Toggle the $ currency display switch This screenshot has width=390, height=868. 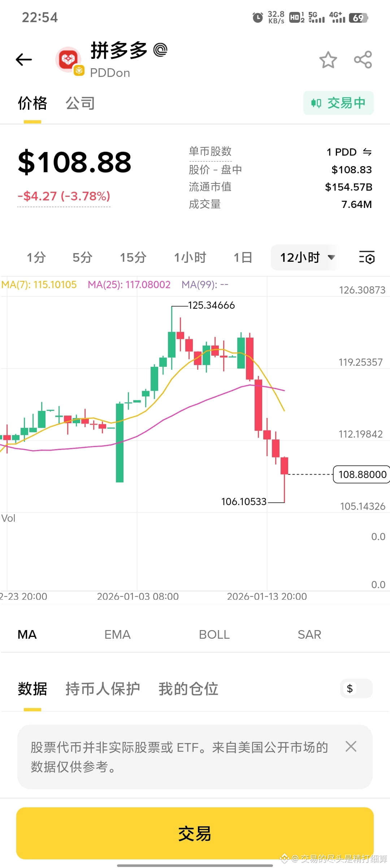tap(356, 688)
